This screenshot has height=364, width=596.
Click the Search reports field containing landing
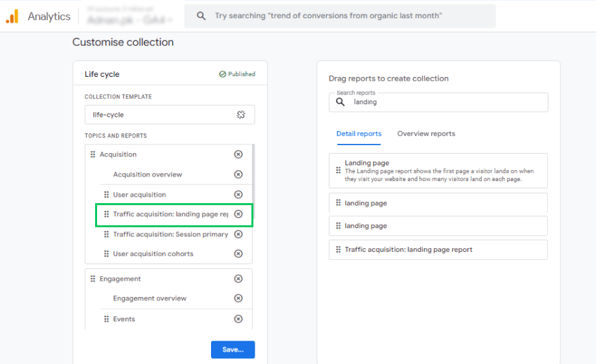(x=438, y=102)
